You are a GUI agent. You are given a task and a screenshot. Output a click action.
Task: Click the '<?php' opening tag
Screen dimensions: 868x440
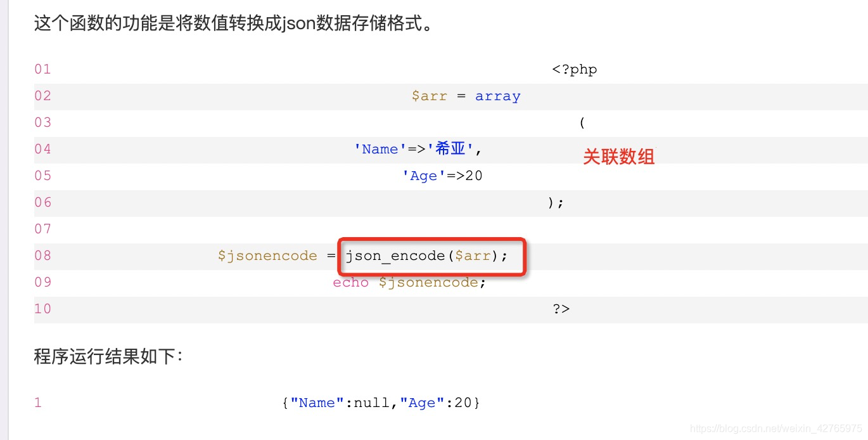(575, 69)
